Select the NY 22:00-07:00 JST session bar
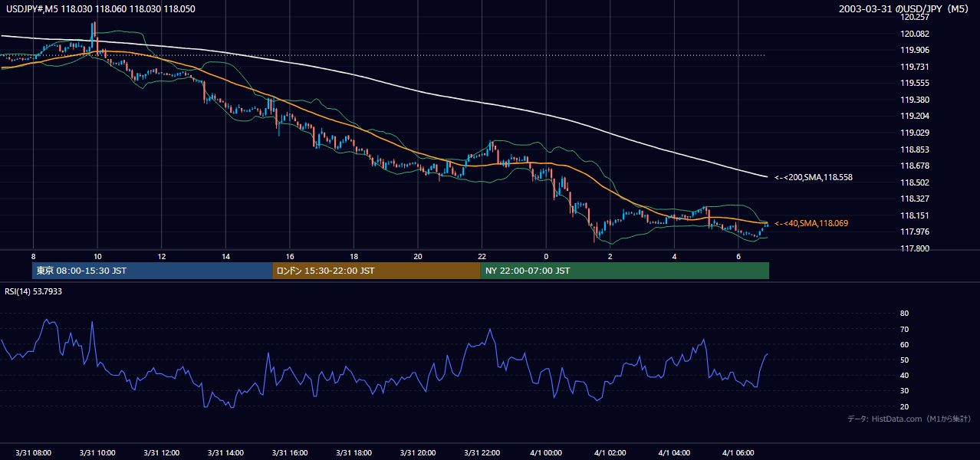 pos(625,271)
